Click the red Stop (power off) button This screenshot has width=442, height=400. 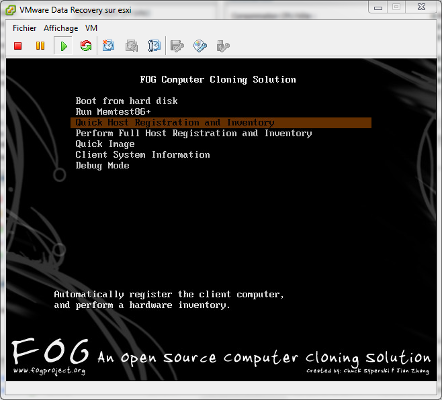(x=18, y=46)
